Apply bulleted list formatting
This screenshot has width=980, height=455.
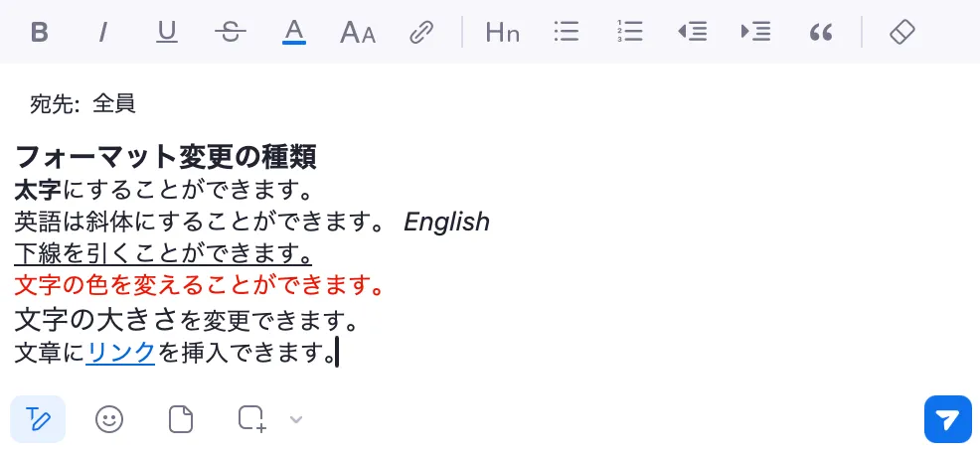tap(567, 32)
